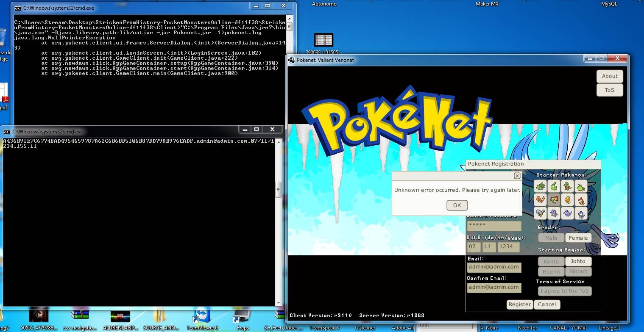The image size is (644, 332).
Task: Open the css-navigation archive icon
Action: (x=80, y=320)
